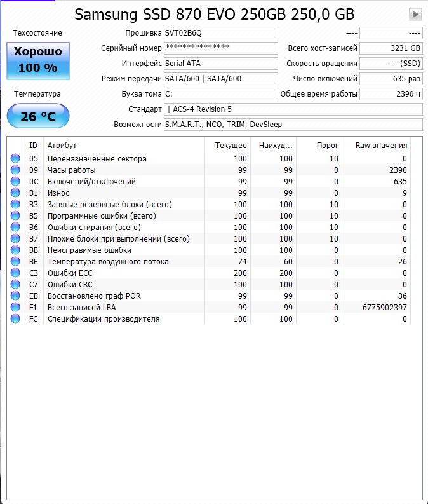
Task: Click the status circle of row EB
Action: pyautogui.click(x=15, y=296)
